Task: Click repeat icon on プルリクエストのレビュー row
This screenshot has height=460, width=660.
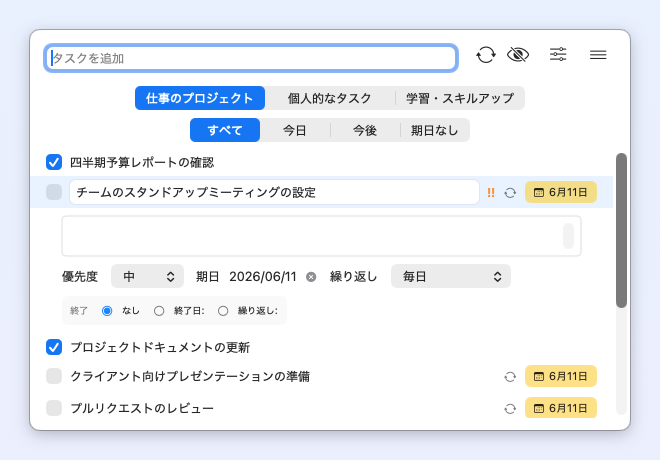Action: pyautogui.click(x=510, y=409)
